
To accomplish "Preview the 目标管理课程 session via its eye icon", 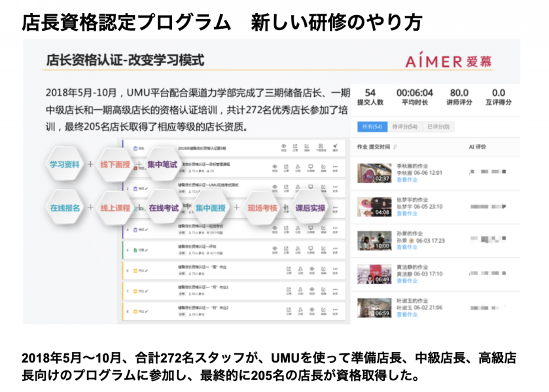I will (x=275, y=167).
